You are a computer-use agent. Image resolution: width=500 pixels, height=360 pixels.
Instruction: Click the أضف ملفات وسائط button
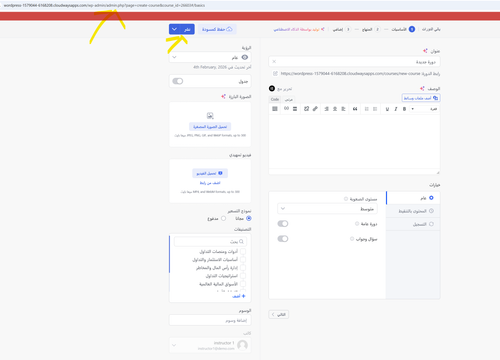point(421,98)
